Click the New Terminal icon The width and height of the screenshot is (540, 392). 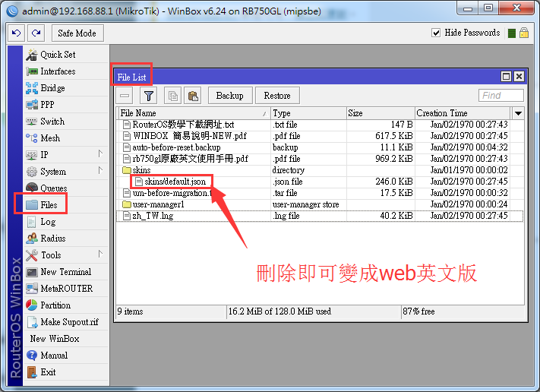[x=32, y=272]
